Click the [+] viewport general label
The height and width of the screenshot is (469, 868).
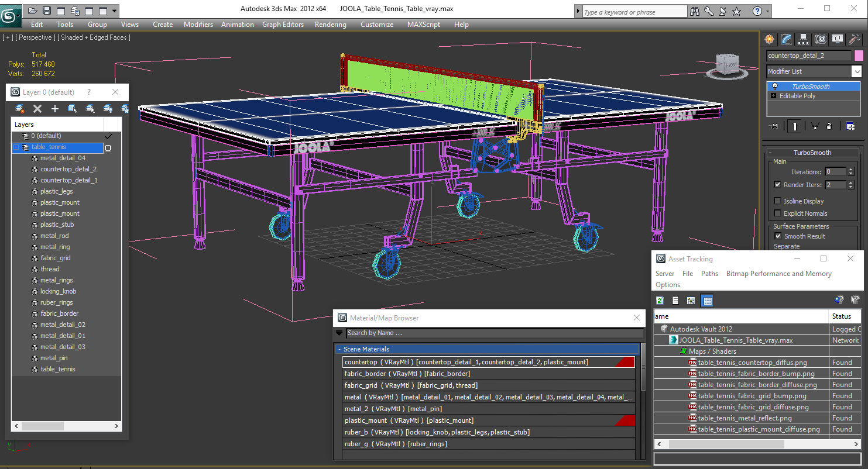[8, 37]
